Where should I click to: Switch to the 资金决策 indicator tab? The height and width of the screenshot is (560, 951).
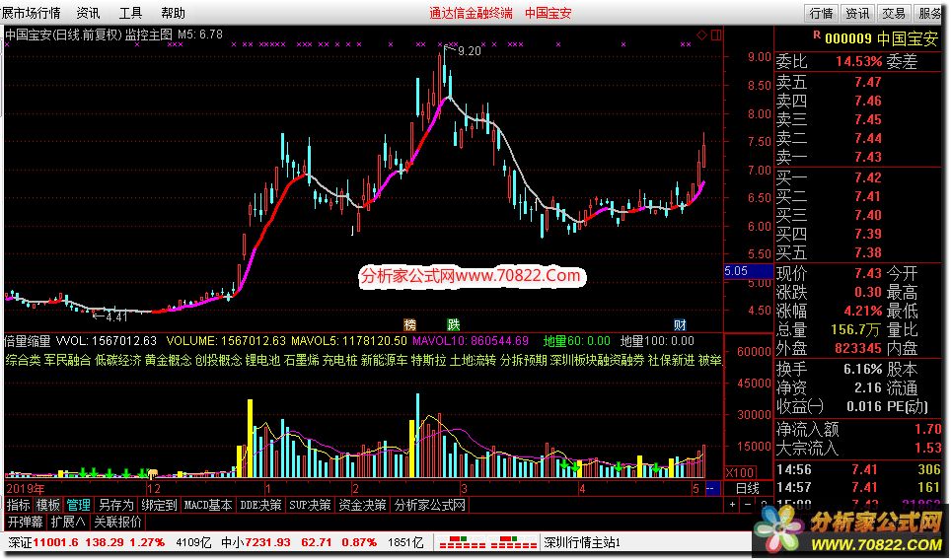coord(362,505)
